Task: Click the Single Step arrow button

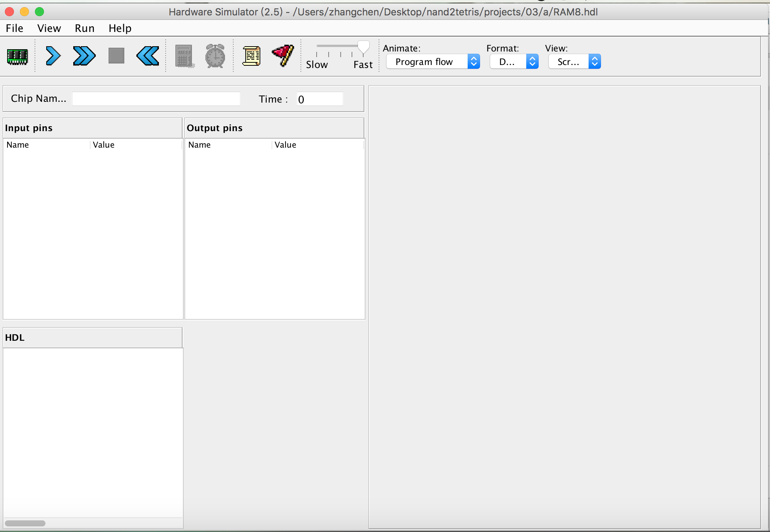Action: coord(53,56)
